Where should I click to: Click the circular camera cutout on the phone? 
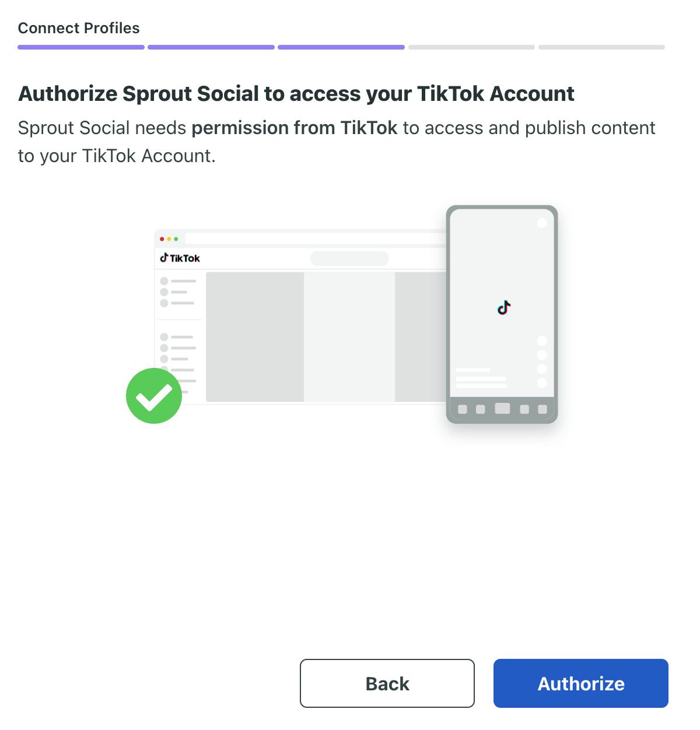click(x=541, y=222)
